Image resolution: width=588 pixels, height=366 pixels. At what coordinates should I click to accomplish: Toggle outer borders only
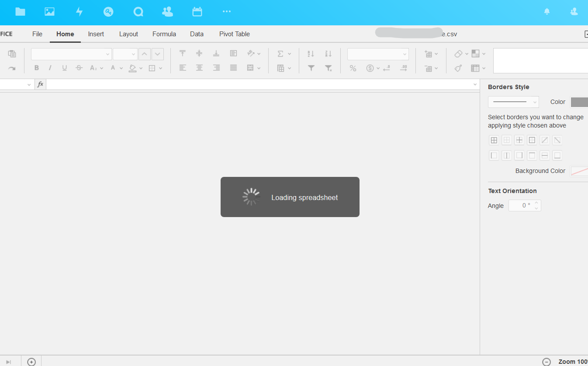(x=532, y=140)
